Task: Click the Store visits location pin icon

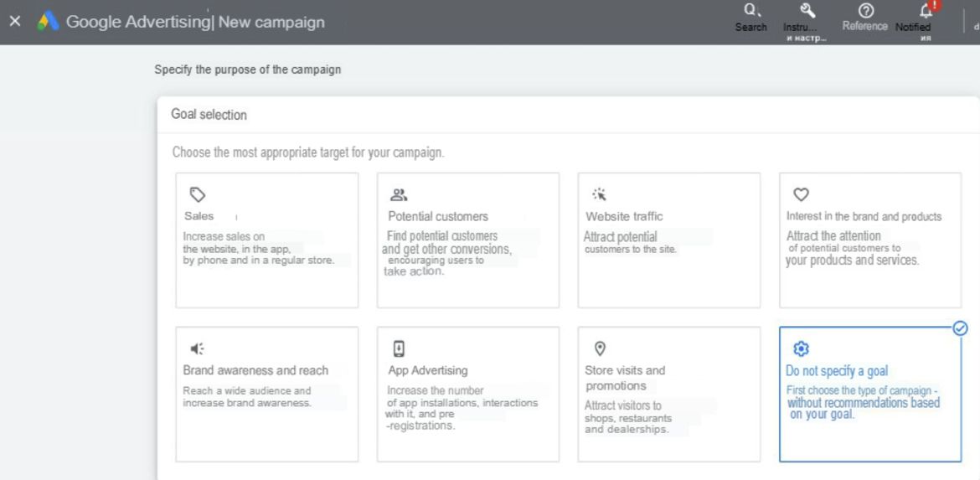Action: (600, 348)
